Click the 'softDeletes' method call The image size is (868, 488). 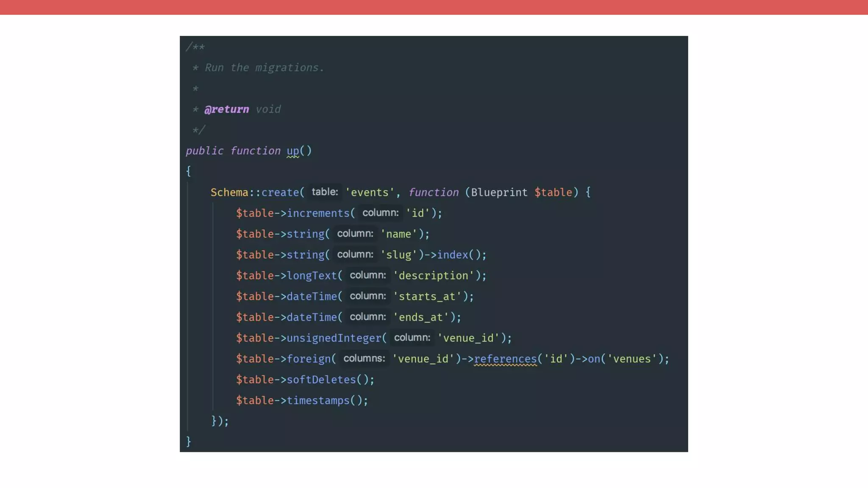321,380
